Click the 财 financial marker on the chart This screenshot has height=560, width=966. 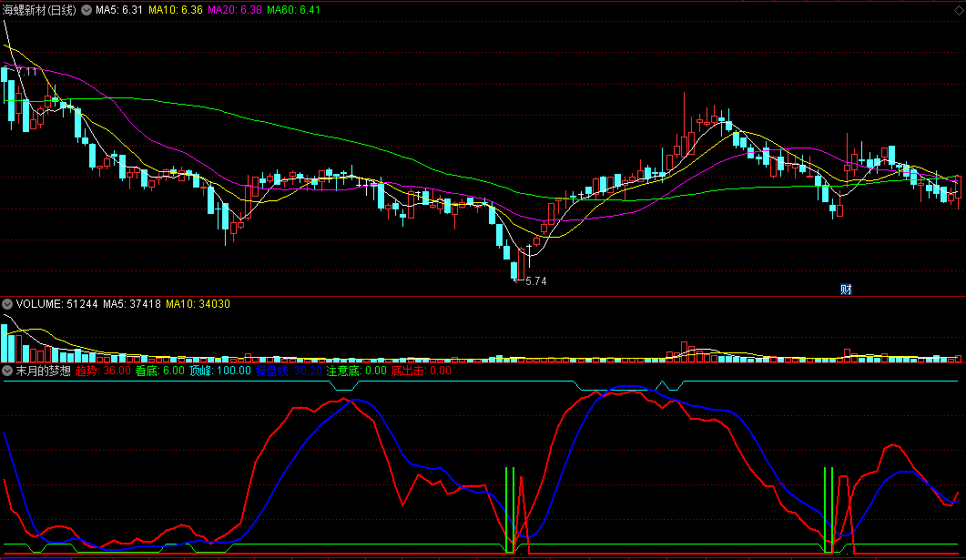[846, 289]
